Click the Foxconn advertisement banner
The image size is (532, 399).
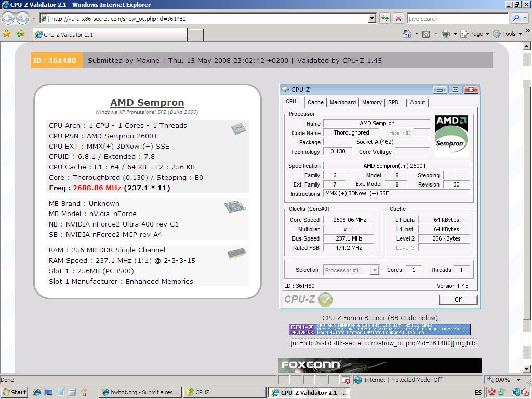pos(379,366)
